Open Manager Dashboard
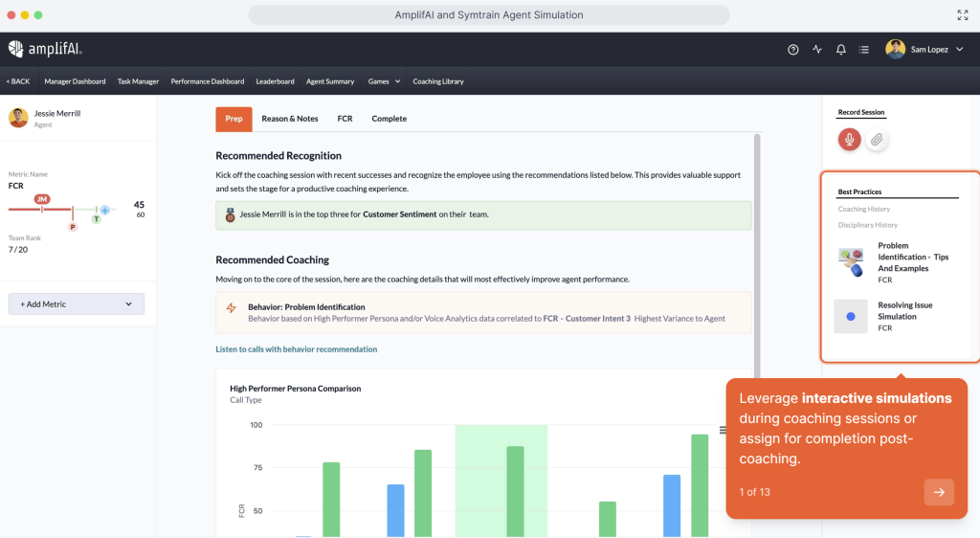 pyautogui.click(x=75, y=81)
